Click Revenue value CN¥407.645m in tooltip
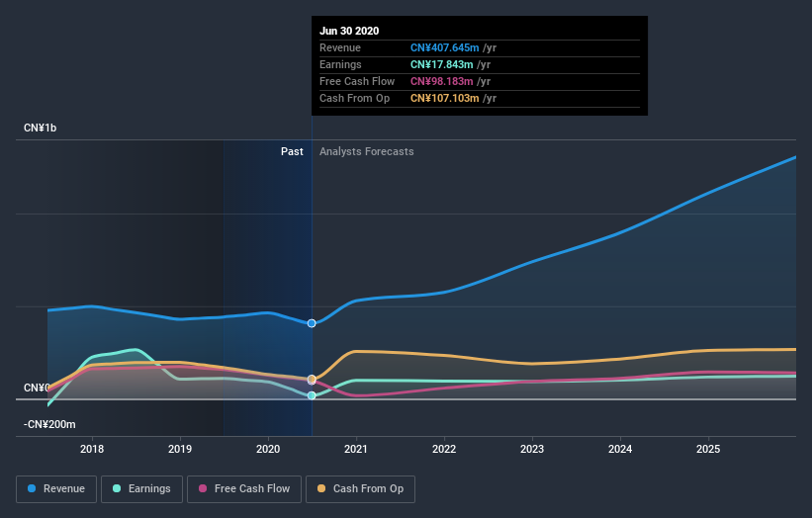This screenshot has height=518, width=812. click(x=445, y=47)
